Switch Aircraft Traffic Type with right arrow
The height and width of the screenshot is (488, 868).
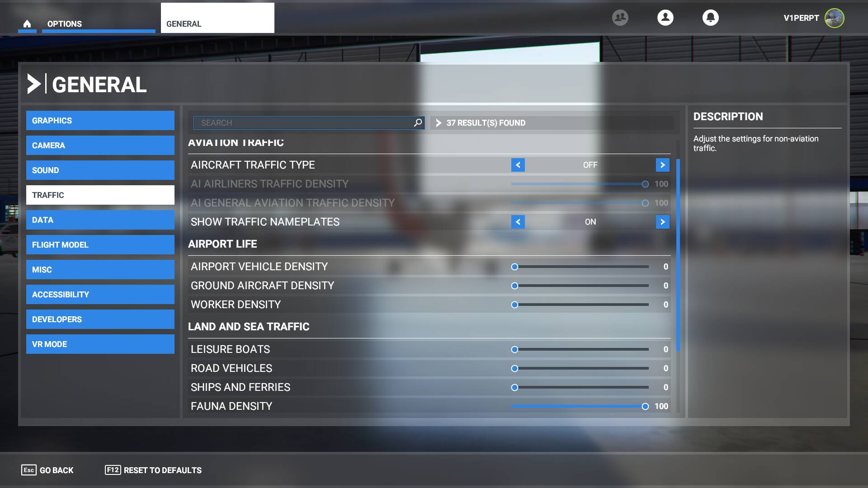point(662,165)
